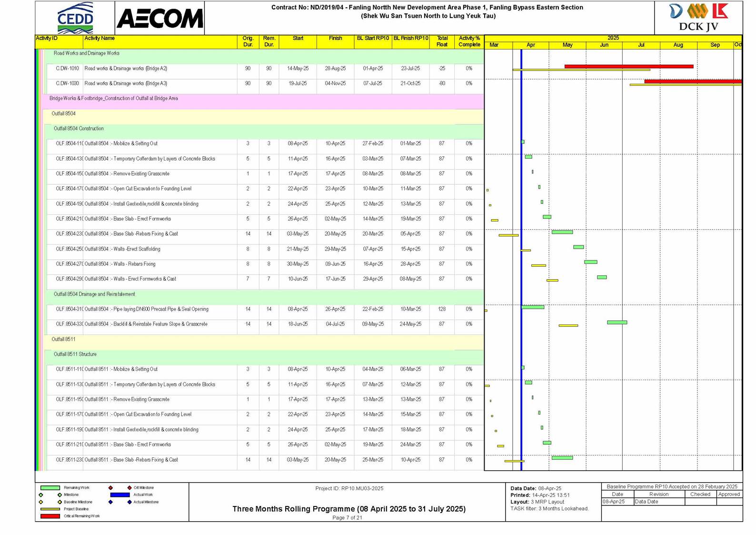Click green bar for Outfall 8504 Backfill & Reinstate
Image resolution: width=756 pixels, height=535 pixels.
[x=617, y=323]
